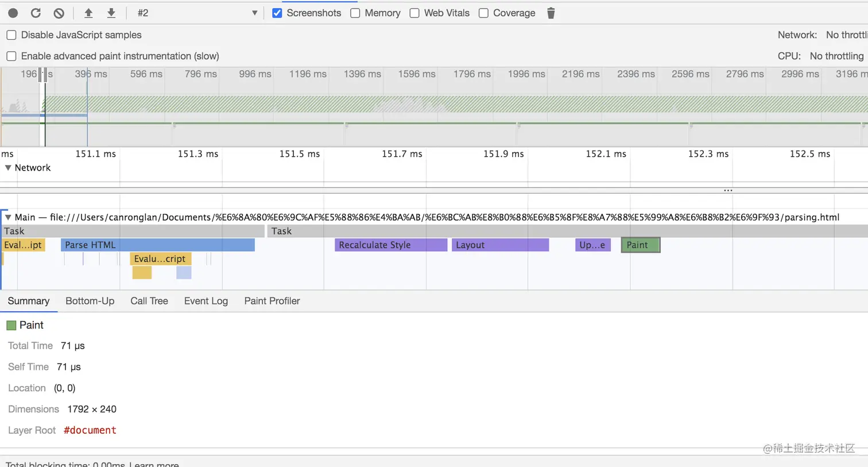Screen dimensions: 868x467
Task: Select the Eval...ipt flame bar
Action: pos(24,245)
